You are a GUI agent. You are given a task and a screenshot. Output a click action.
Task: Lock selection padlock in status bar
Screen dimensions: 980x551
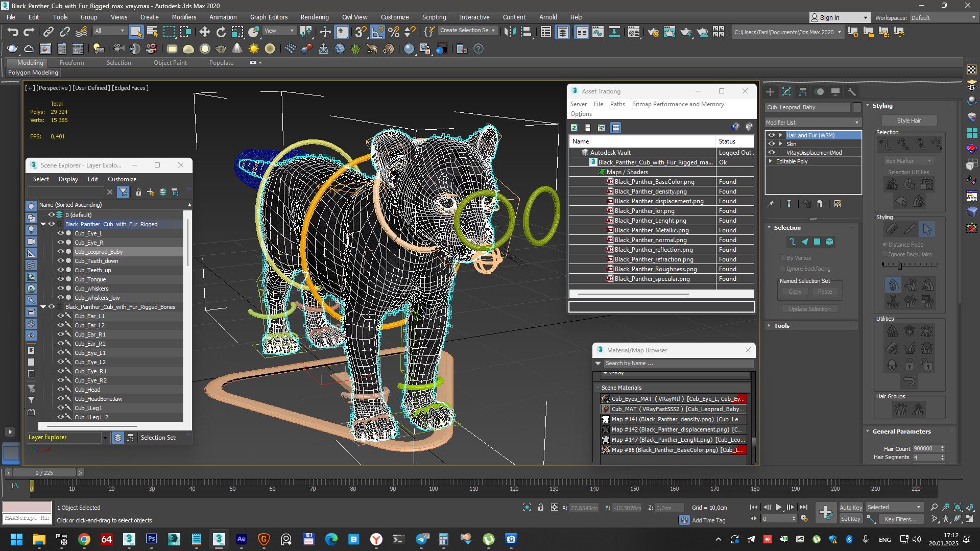(541, 507)
